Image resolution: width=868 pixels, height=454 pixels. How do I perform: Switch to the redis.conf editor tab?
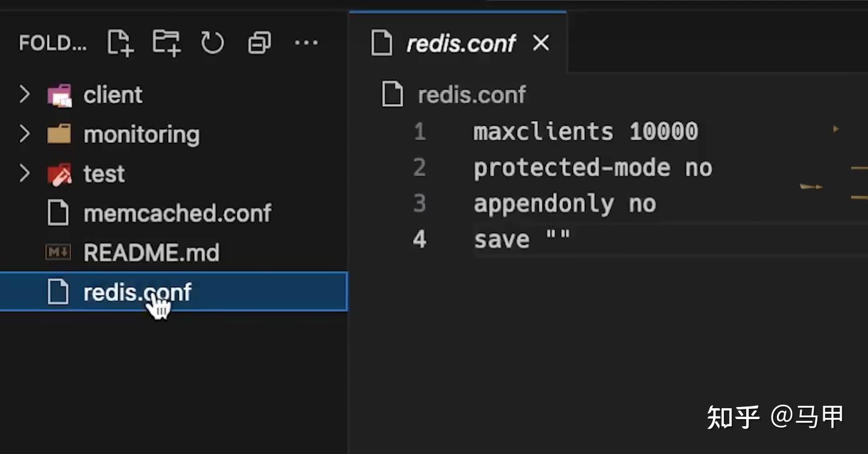click(461, 43)
